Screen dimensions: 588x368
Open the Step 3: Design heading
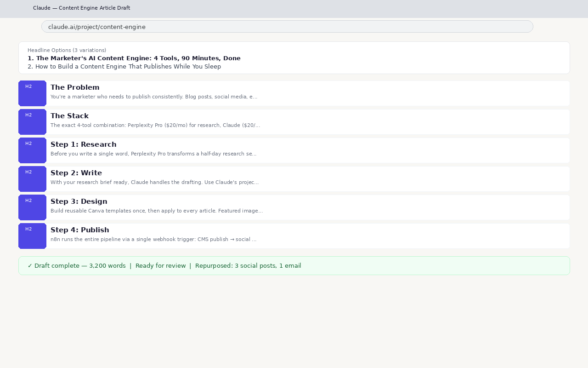79,201
